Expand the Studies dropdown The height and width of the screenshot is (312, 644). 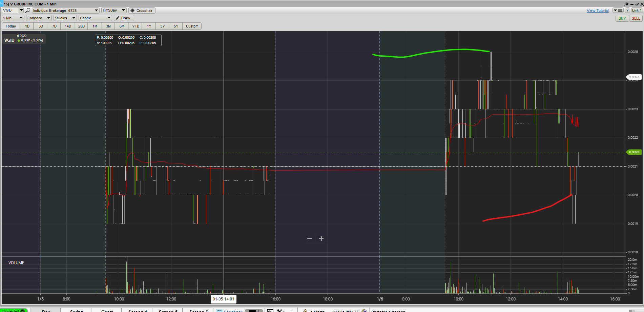pyautogui.click(x=65, y=18)
